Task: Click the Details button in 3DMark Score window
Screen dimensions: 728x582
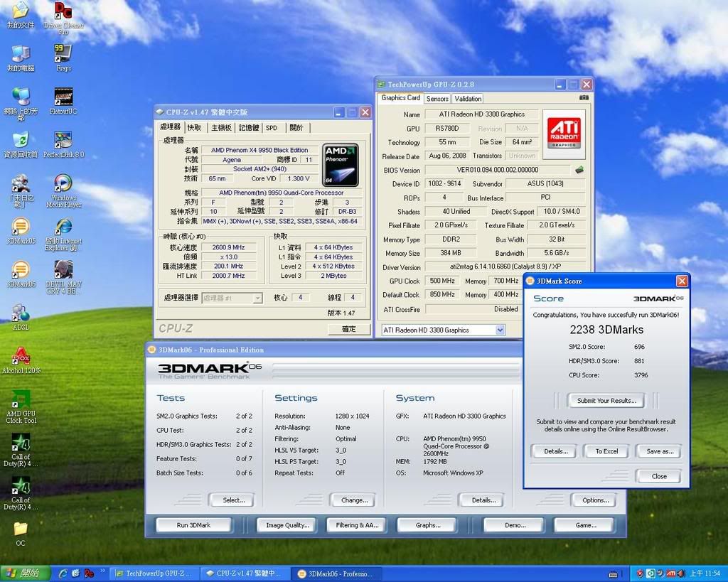Action: pos(555,451)
